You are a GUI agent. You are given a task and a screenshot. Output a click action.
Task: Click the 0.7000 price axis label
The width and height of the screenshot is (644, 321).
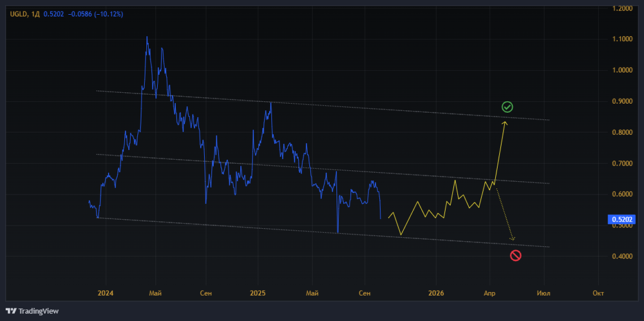621,164
